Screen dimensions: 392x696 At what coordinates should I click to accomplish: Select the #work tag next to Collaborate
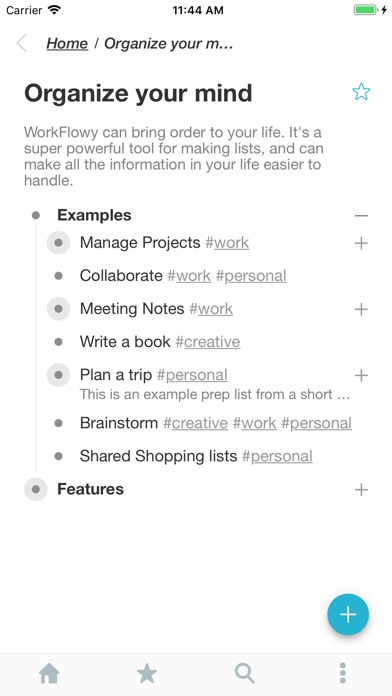(189, 276)
